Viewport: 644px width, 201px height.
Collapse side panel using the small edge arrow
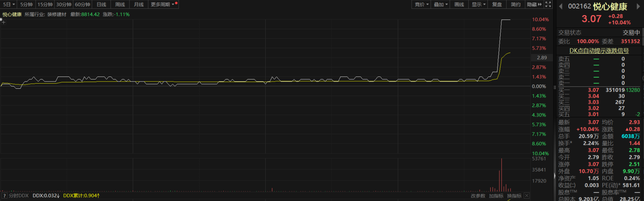tap(554, 175)
